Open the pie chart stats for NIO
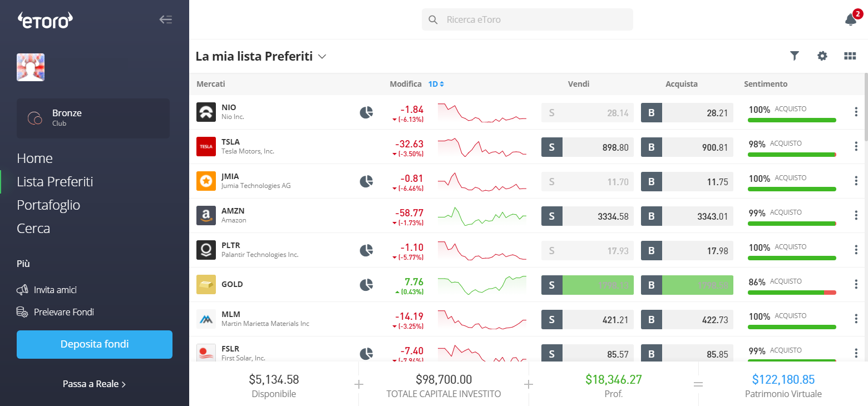 (x=366, y=112)
